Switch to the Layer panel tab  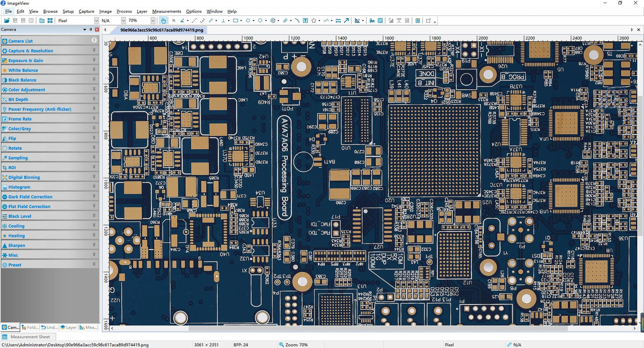[x=69, y=327]
